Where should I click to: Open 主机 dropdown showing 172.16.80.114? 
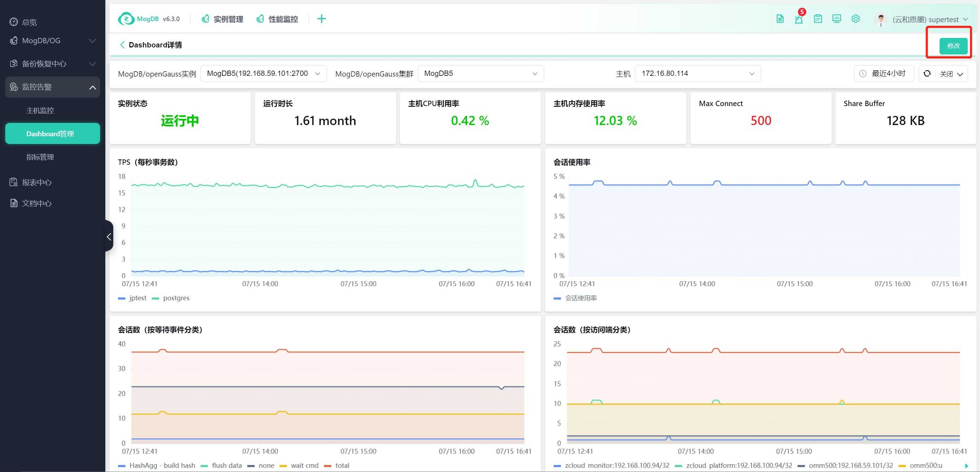coord(698,73)
